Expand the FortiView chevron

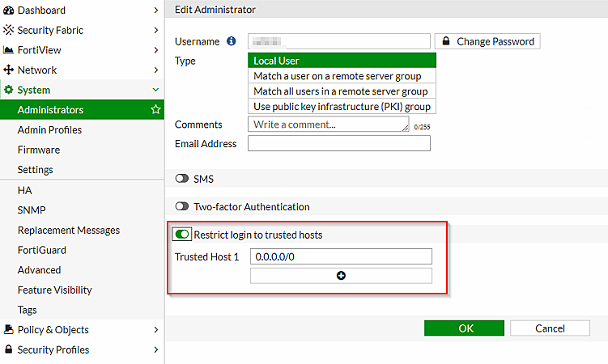click(156, 50)
